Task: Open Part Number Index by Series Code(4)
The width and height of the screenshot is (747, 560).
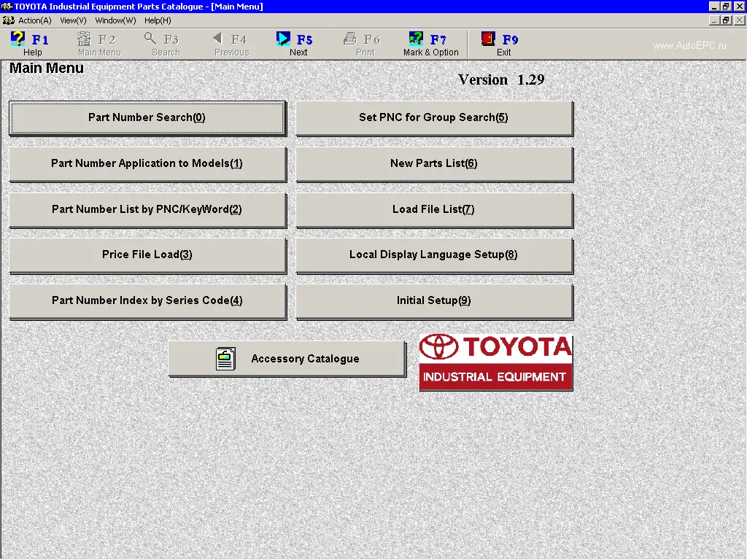Action: point(147,301)
